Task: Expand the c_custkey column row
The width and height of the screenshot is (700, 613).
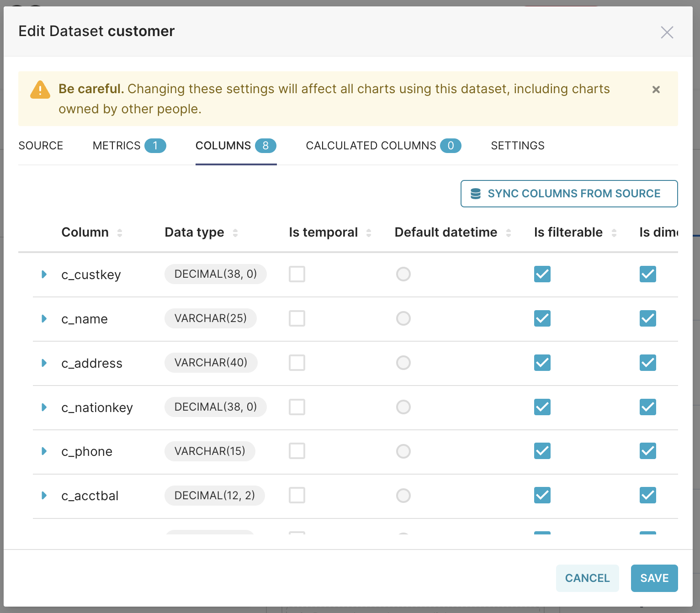Action: tap(44, 274)
